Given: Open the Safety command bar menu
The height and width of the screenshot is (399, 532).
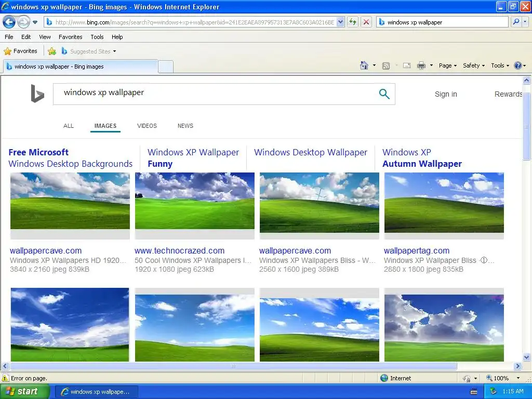Looking at the screenshot, I should (474, 65).
